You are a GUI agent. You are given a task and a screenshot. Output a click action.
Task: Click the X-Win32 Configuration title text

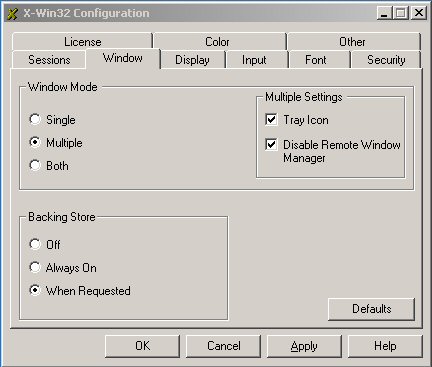click(86, 13)
